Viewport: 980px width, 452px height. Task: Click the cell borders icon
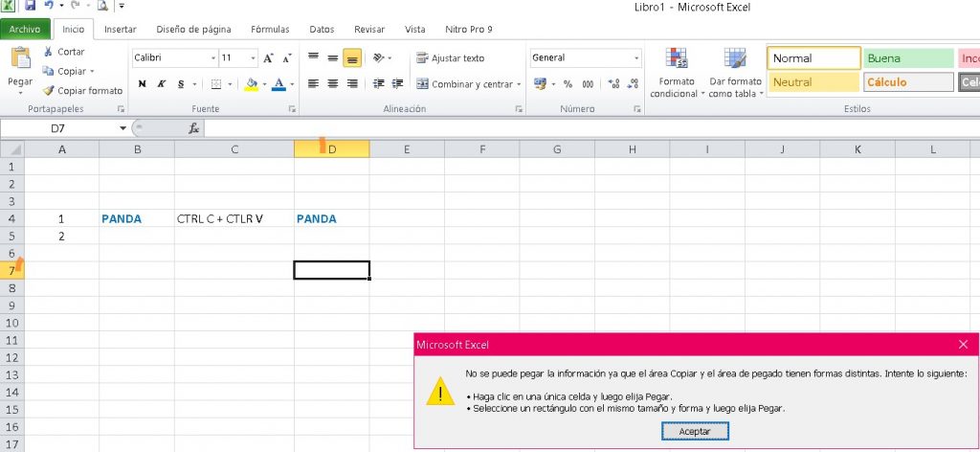click(x=216, y=83)
